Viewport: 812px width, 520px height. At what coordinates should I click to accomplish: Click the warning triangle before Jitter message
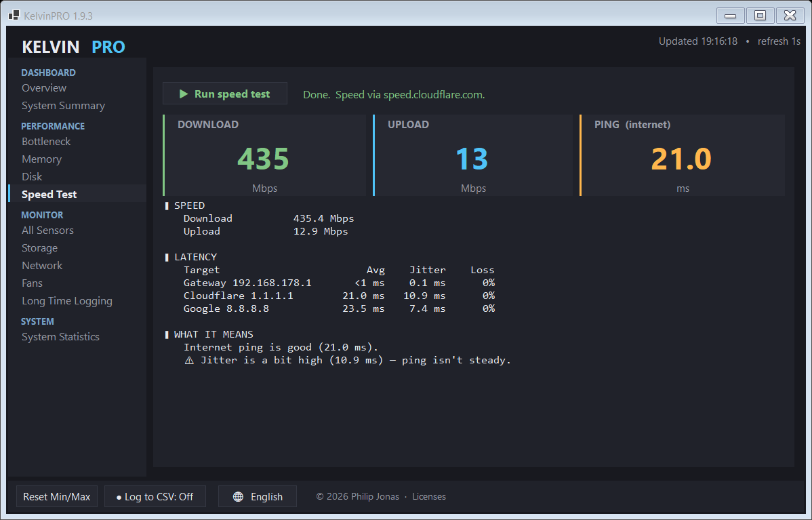point(190,360)
